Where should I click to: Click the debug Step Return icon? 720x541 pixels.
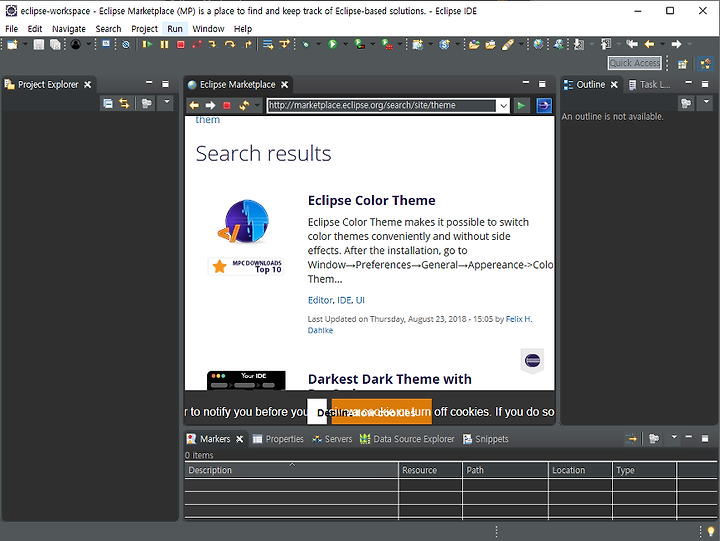248,45
